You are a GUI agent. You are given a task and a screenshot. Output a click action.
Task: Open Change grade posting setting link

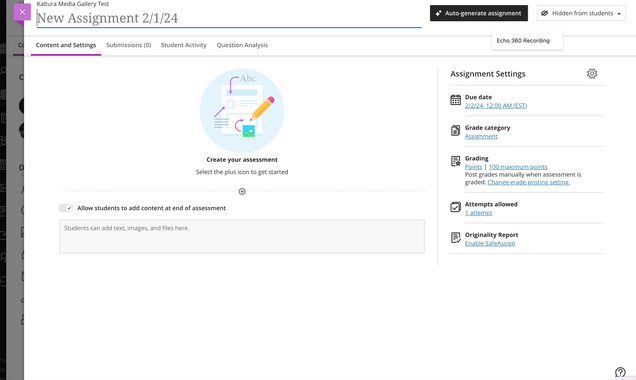[529, 182]
